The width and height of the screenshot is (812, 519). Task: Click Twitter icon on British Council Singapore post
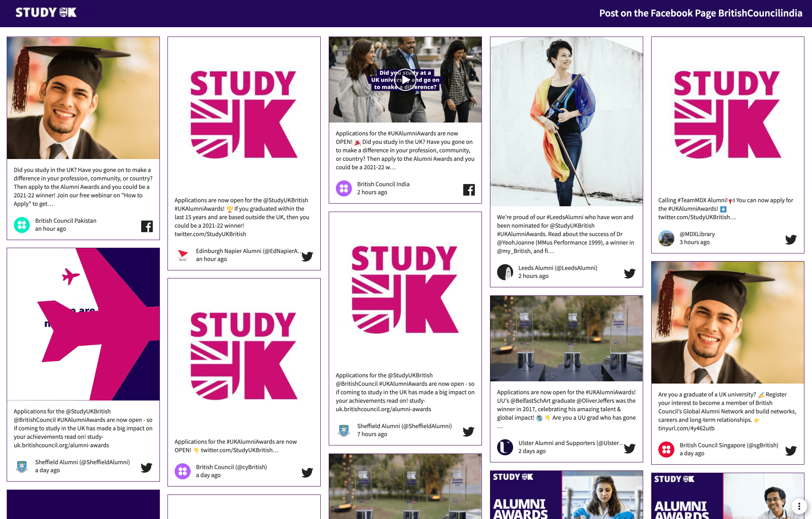tap(791, 450)
